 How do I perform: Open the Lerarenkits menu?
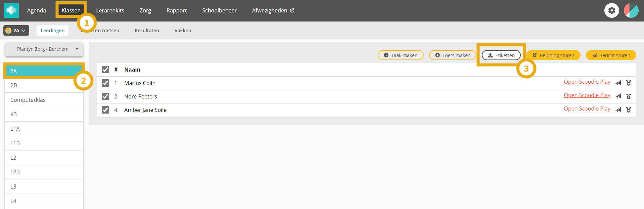pyautogui.click(x=110, y=10)
